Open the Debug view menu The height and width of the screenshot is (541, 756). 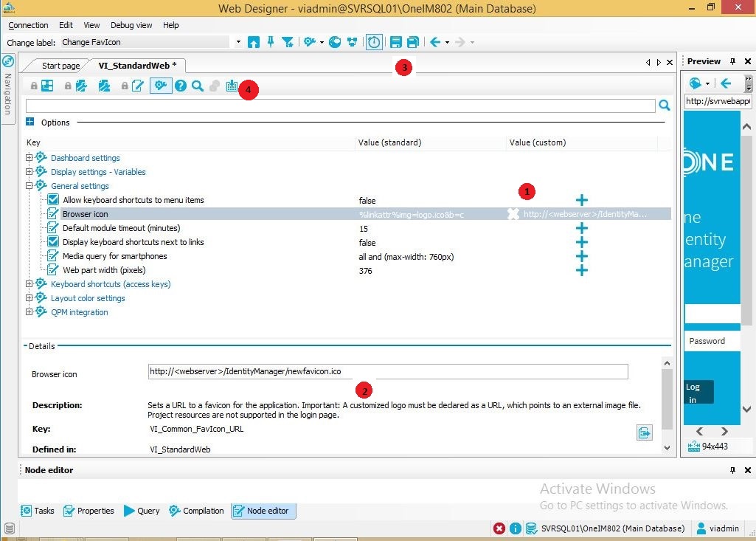tap(132, 25)
